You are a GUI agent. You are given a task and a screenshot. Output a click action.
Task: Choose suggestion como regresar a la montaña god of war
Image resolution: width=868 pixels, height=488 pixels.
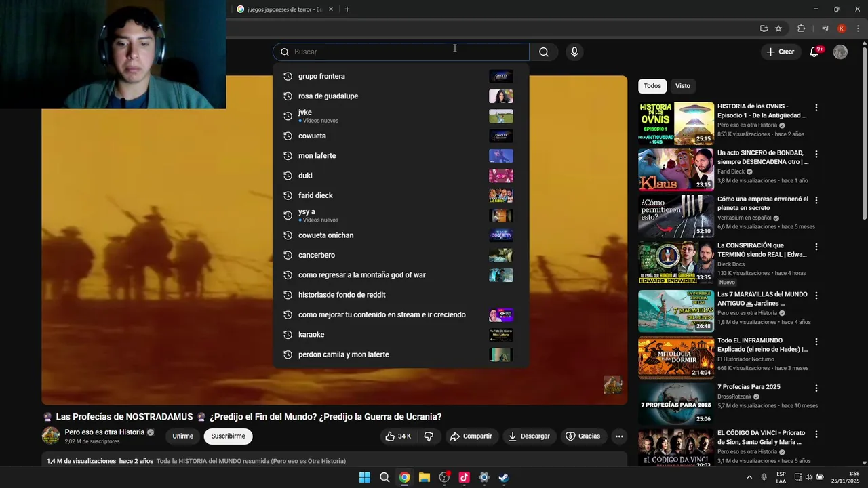tap(401, 275)
